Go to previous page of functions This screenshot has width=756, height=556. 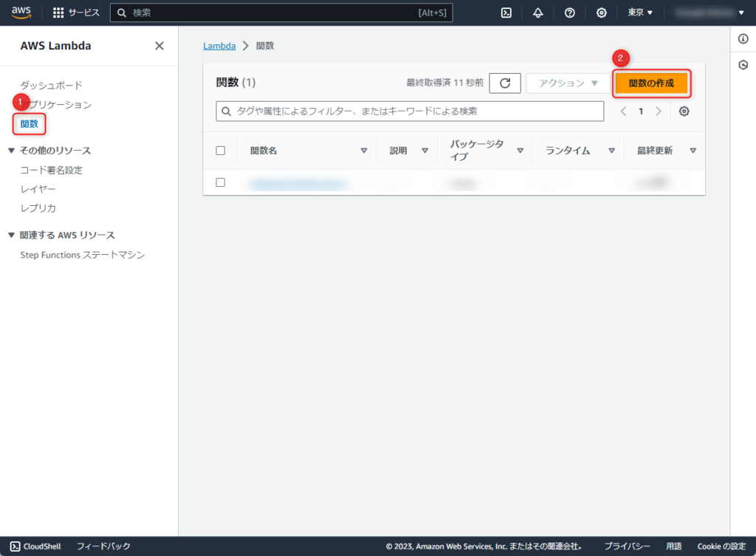point(623,111)
